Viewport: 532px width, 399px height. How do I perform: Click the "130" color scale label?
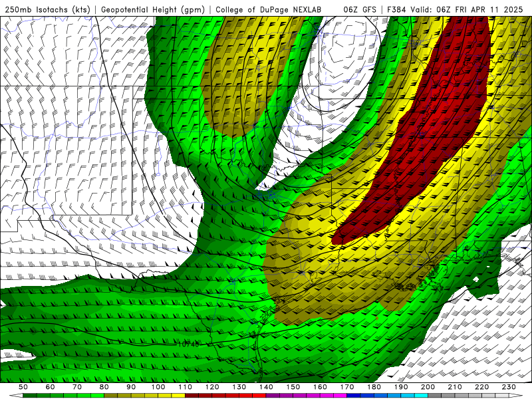click(239, 387)
